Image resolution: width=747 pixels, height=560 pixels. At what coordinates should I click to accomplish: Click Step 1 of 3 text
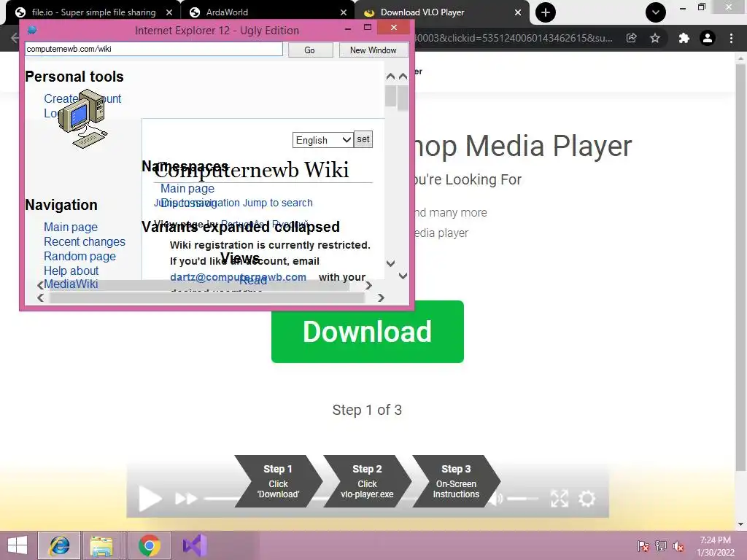[367, 410]
